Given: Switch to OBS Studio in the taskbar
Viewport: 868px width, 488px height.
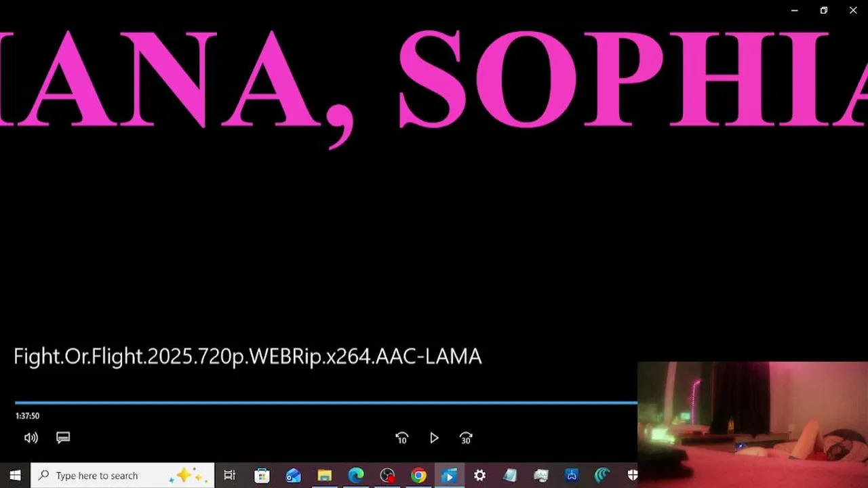Looking at the screenshot, I should pyautogui.click(x=387, y=475).
